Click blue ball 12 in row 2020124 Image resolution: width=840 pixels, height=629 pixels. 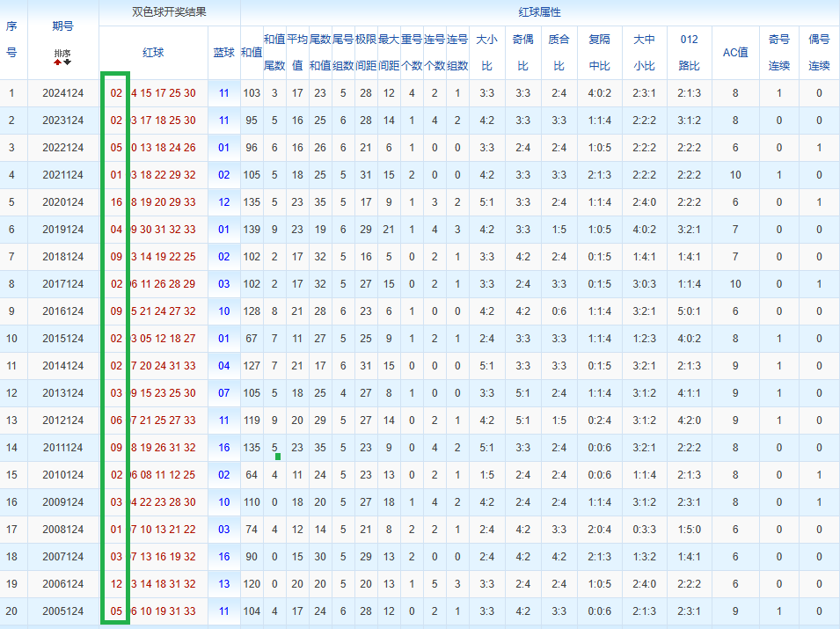pos(224,202)
